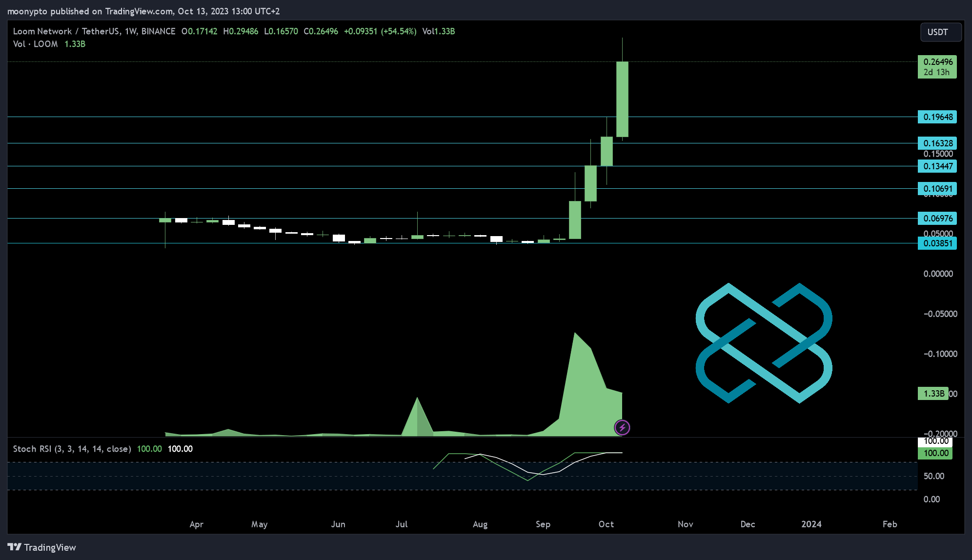Click the 2024 label on time axis

(x=811, y=524)
